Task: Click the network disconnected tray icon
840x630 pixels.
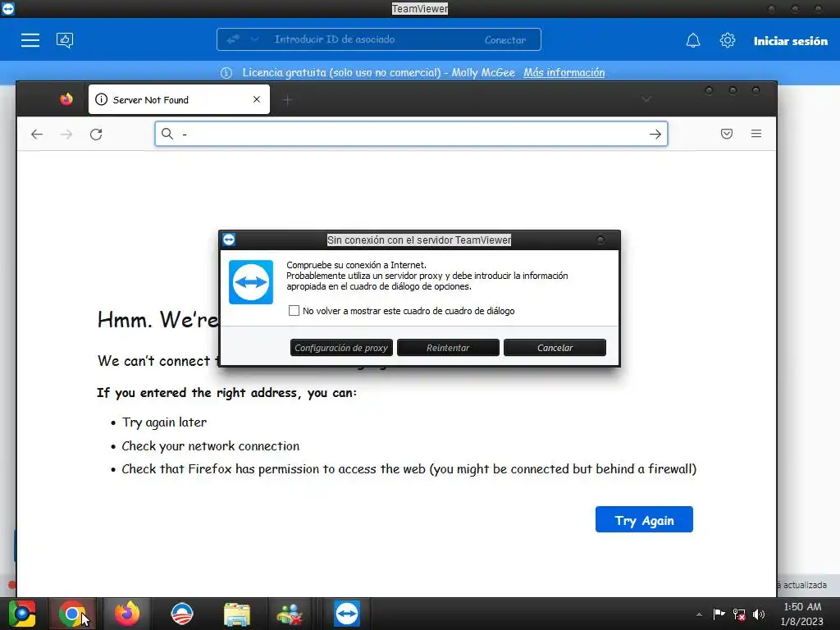Action: tap(739, 614)
